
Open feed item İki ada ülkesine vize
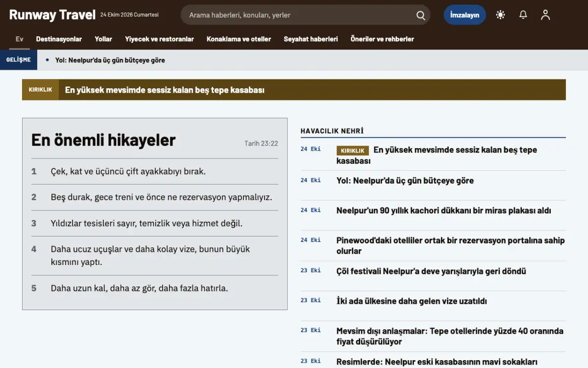click(412, 301)
